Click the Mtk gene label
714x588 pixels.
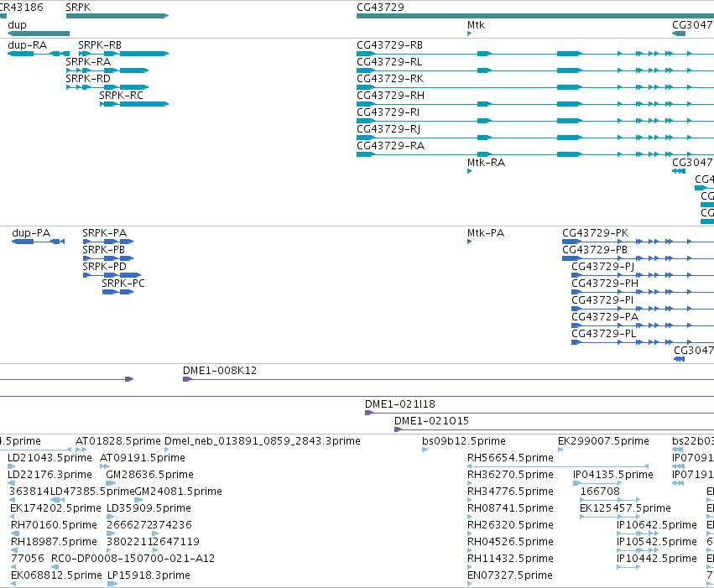click(476, 25)
